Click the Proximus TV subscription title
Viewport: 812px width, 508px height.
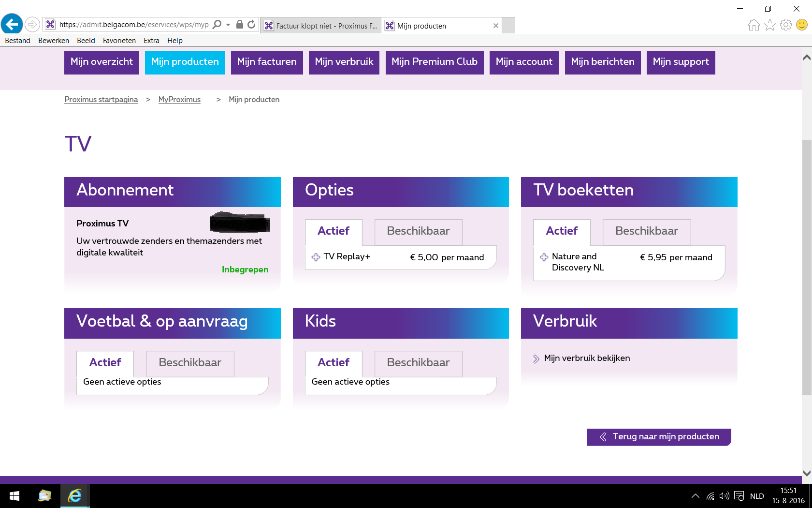pos(102,224)
